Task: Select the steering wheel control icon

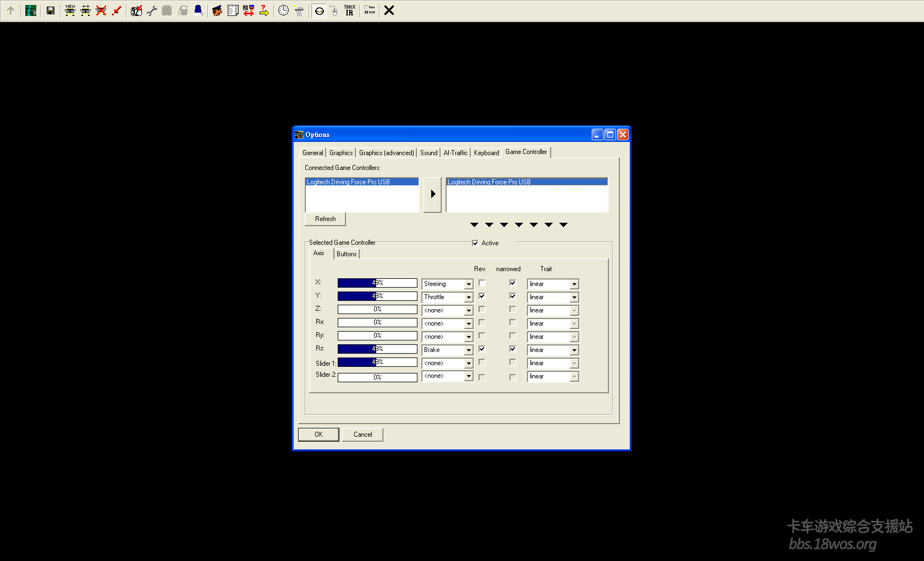Action: (x=320, y=10)
